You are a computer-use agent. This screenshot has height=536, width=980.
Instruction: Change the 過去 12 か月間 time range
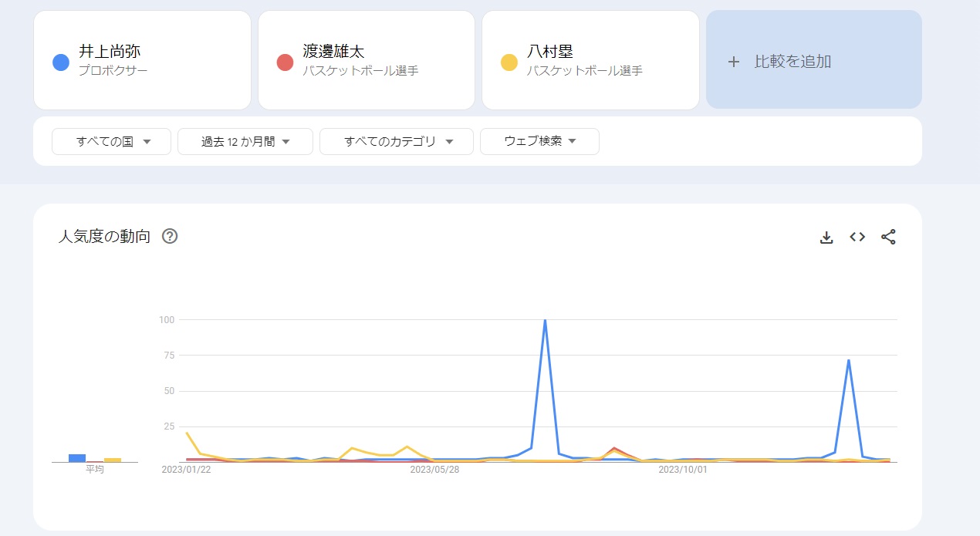245,141
